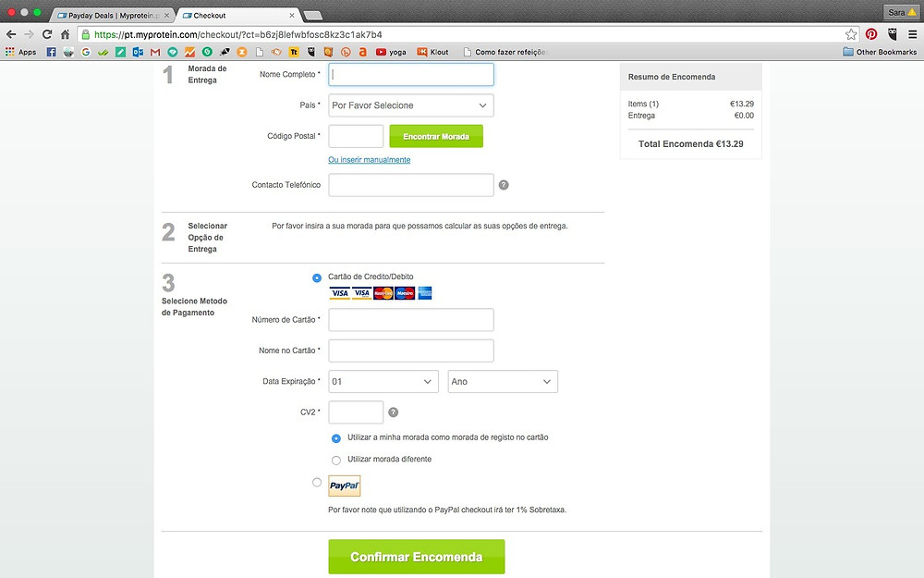Open the Pinterest extension
Viewport: 924px width, 578px height.
pyautogui.click(x=871, y=34)
